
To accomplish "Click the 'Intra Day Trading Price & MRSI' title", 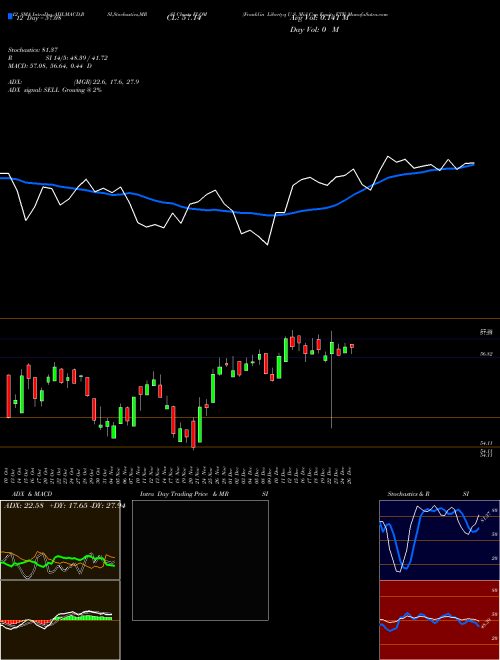I will pos(204,494).
